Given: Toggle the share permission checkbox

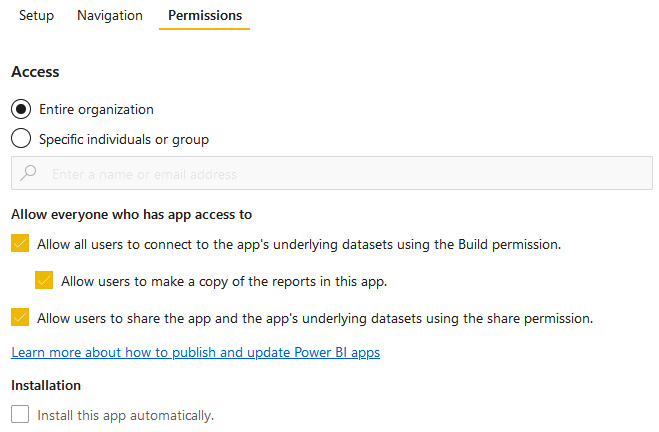Looking at the screenshot, I should tap(21, 318).
